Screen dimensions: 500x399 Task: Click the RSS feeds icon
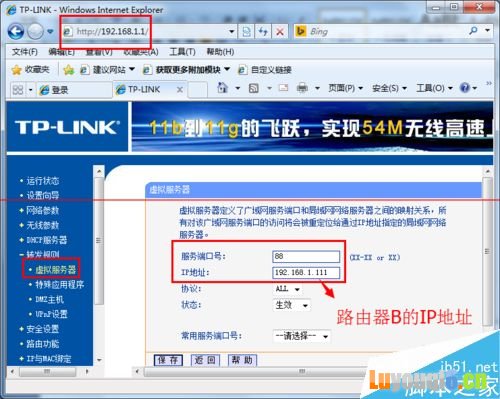click(254, 88)
